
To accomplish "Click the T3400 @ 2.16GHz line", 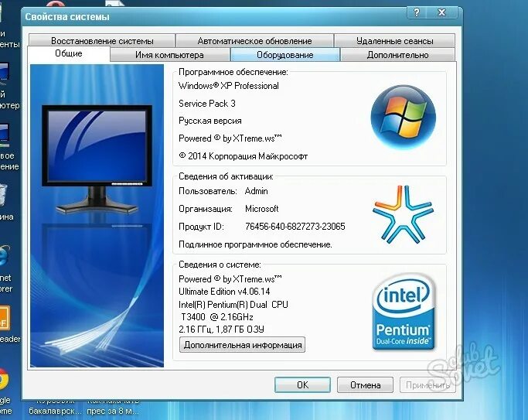I will [x=217, y=317].
